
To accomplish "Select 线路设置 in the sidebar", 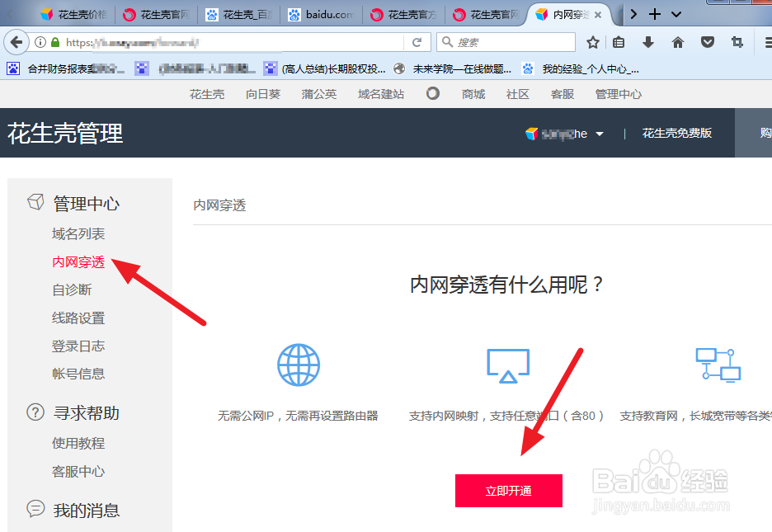I will pos(78,318).
